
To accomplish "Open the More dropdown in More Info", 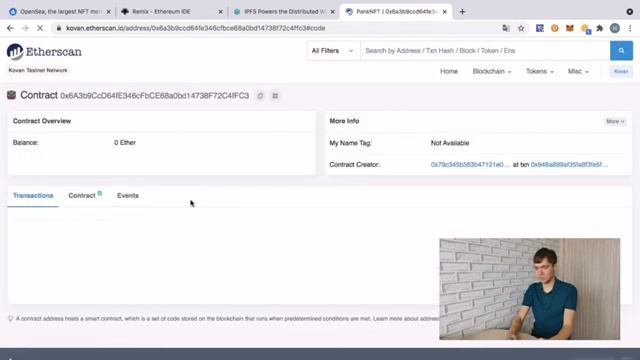I will [615, 121].
